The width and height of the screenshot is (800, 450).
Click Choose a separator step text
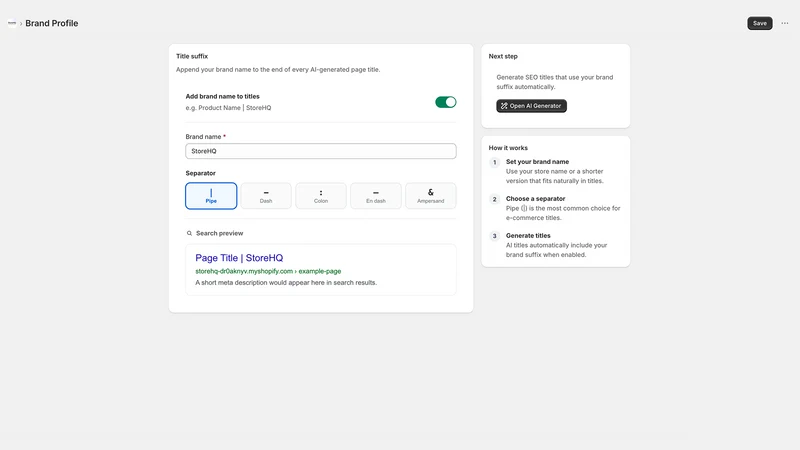click(535, 198)
